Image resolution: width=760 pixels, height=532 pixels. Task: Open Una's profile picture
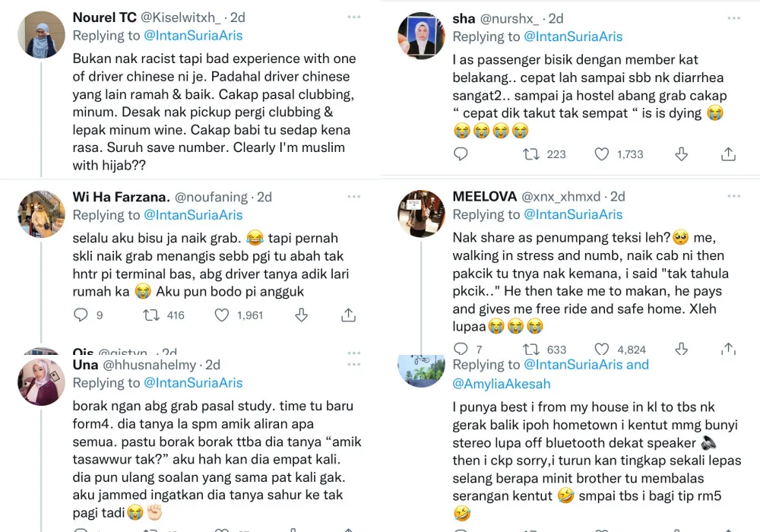point(41,382)
